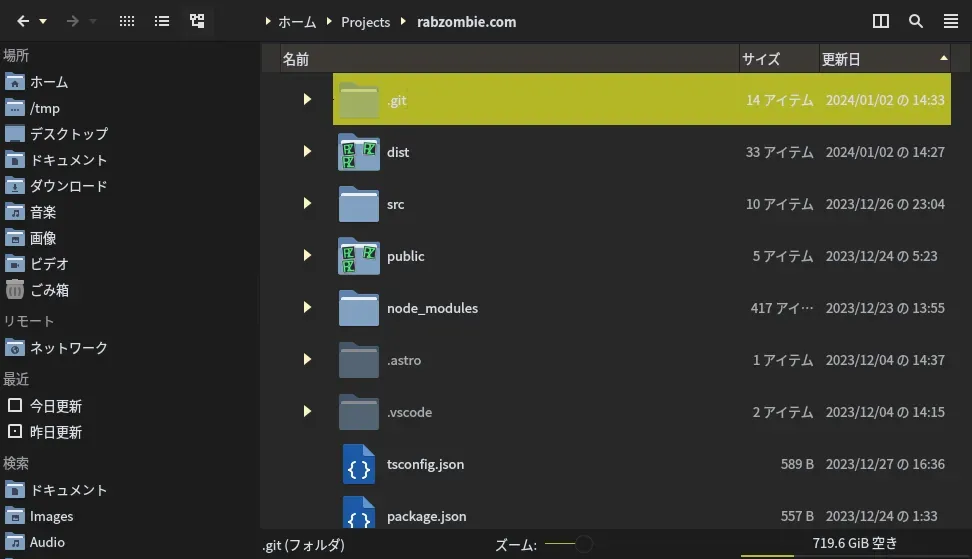Viewport: 972px width, 559px height.
Task: Expand the node_modules folder arrow
Action: 307,307
